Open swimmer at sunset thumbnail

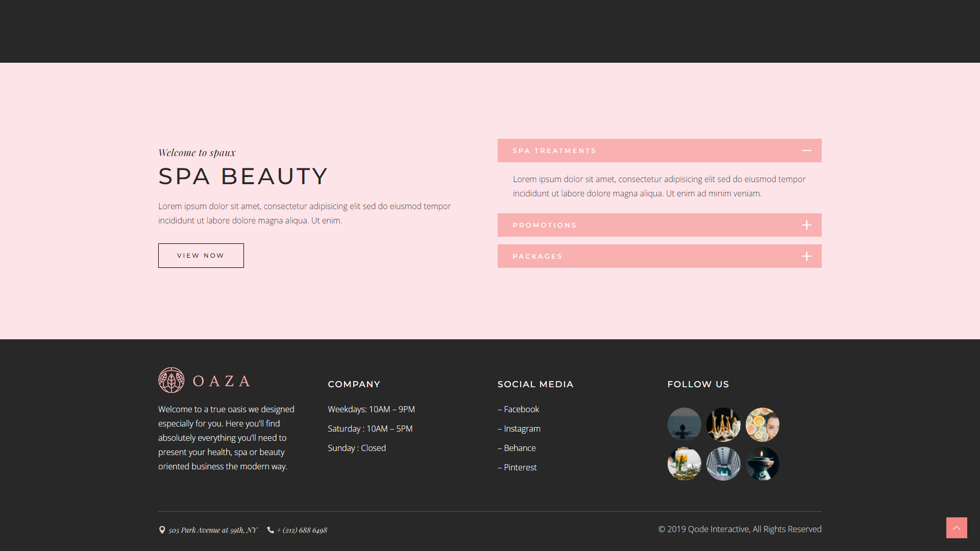(x=684, y=424)
